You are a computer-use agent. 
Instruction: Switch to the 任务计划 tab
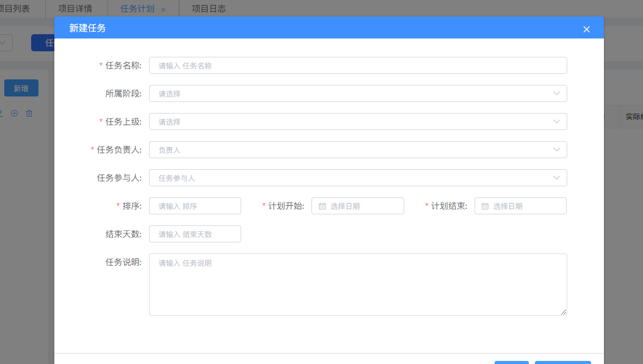click(137, 9)
